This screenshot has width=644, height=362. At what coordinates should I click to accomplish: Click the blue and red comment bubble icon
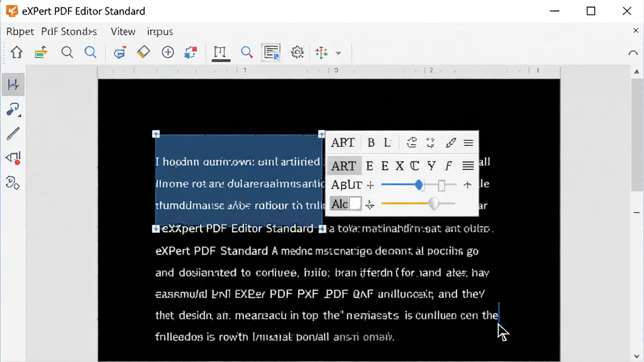coord(119,53)
